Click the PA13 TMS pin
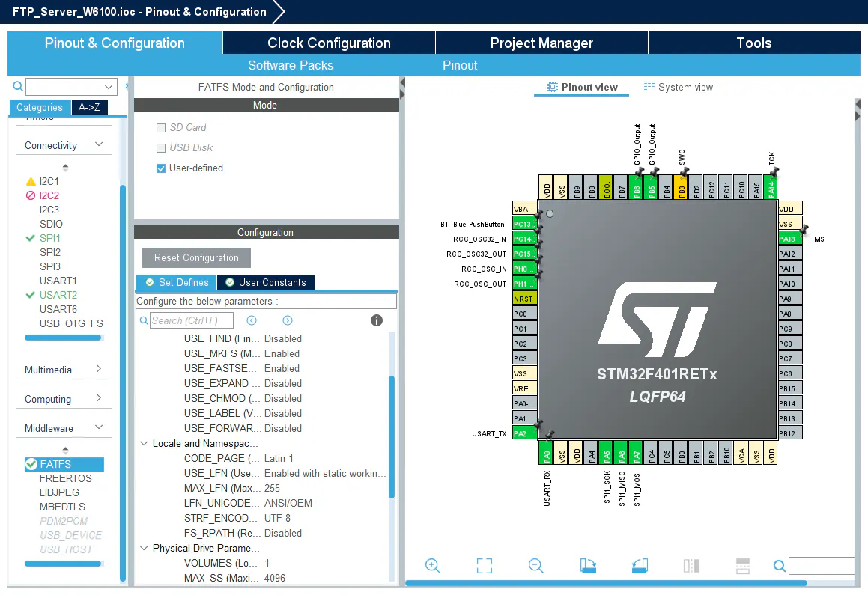 (x=790, y=239)
